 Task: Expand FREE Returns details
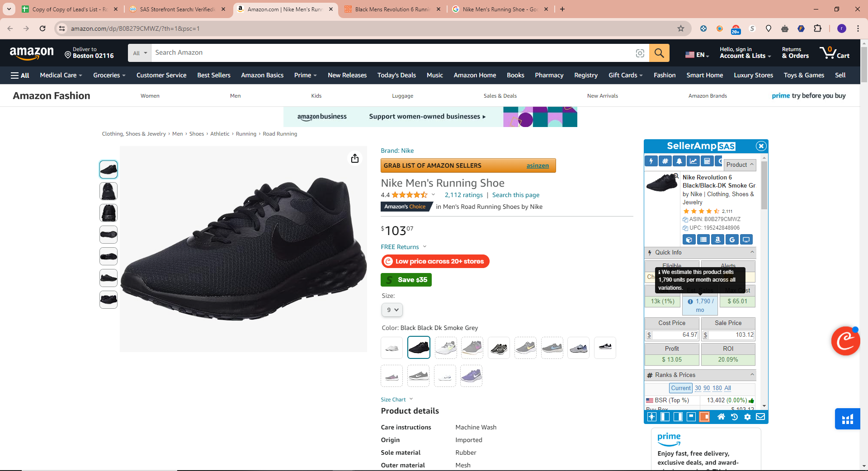pos(403,247)
